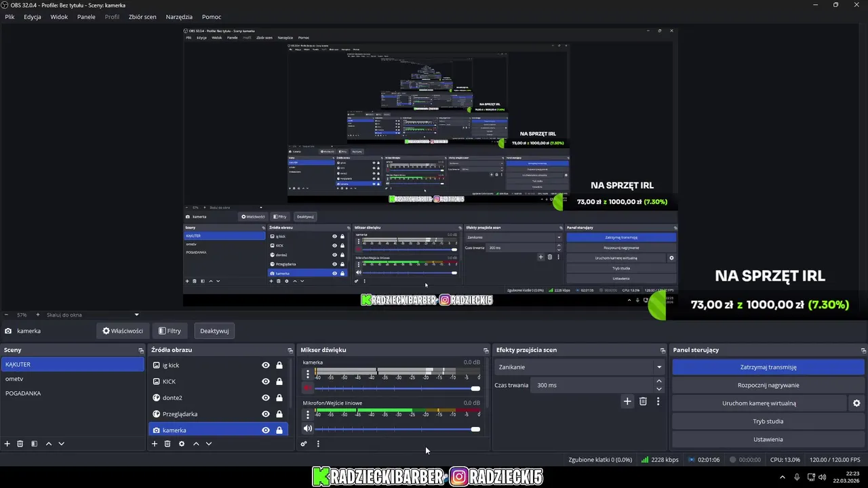The width and height of the screenshot is (868, 488).
Task: Open the Pomoc menu
Action: click(212, 17)
